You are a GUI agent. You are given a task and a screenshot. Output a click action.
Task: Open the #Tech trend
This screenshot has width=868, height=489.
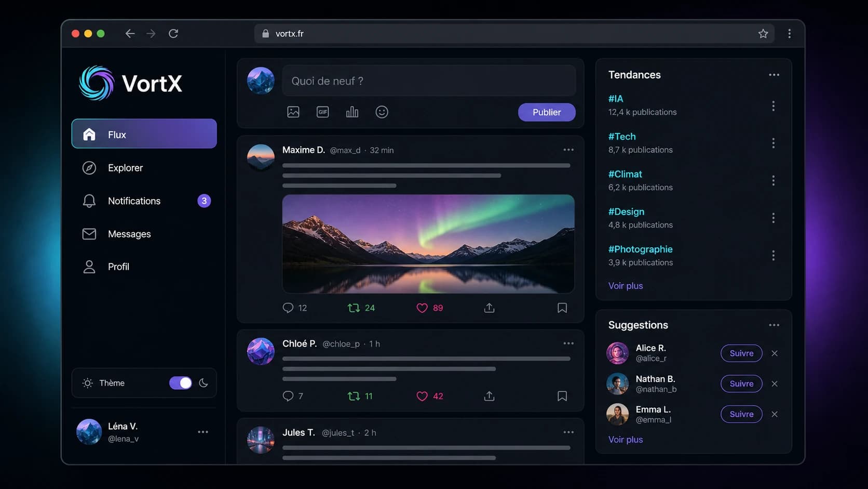622,136
